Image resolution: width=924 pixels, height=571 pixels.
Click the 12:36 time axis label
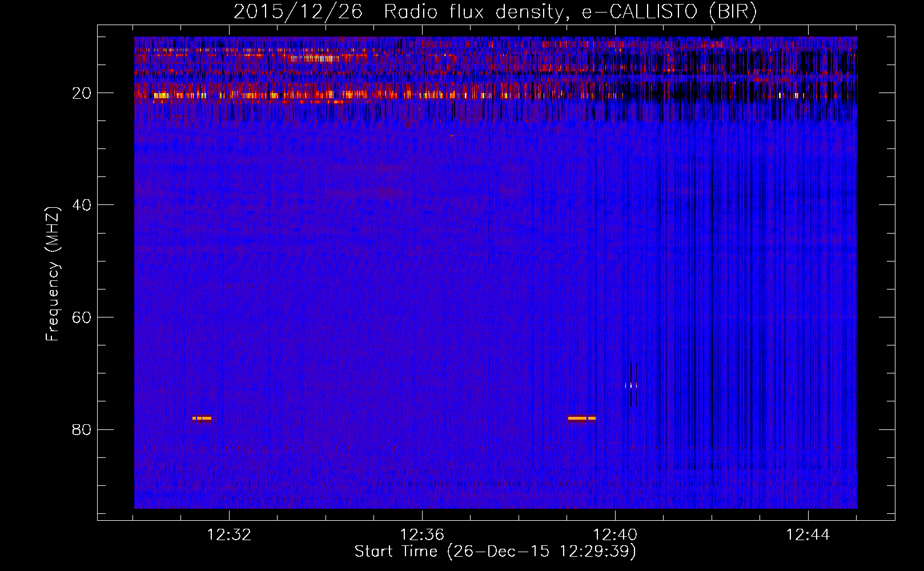pyautogui.click(x=422, y=534)
